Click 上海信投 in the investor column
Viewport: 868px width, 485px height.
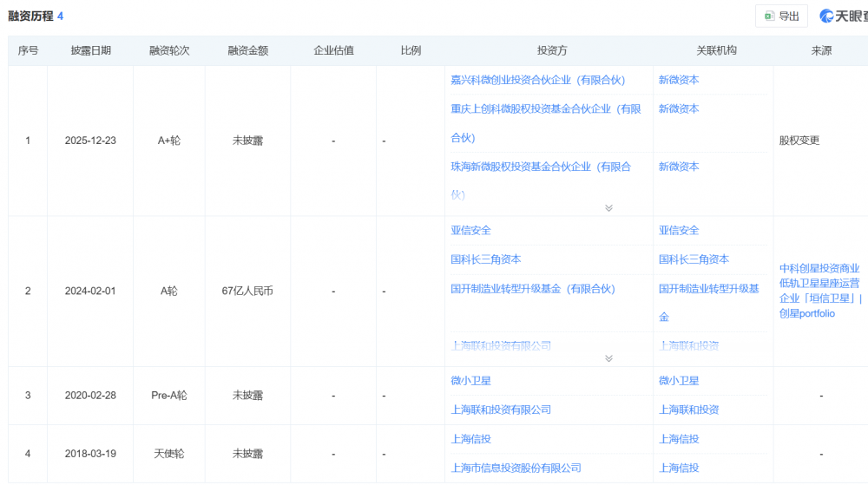click(470, 439)
